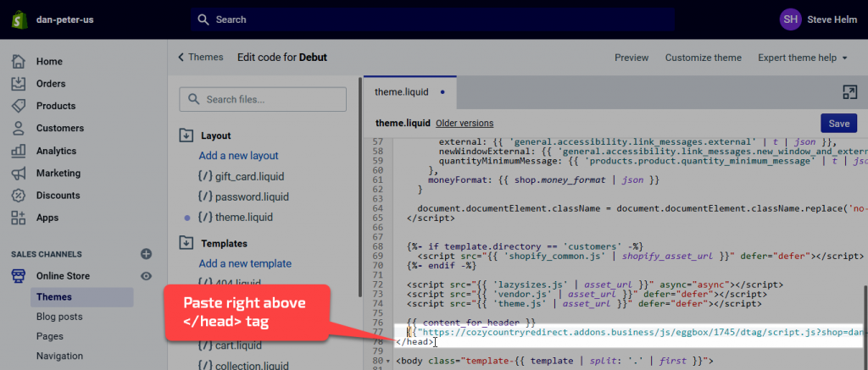Image resolution: width=868 pixels, height=370 pixels.
Task: Click the dan-peter-us store name
Action: [64, 20]
